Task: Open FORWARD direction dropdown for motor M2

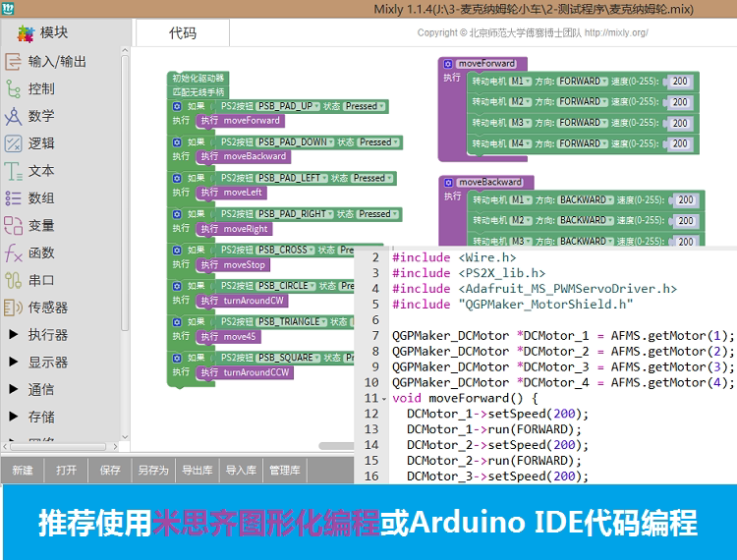Action: [x=583, y=102]
